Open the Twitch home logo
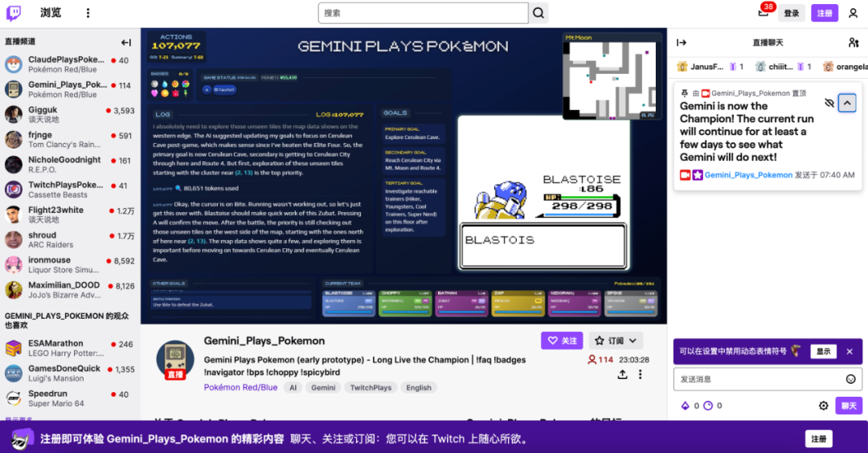 (14, 13)
